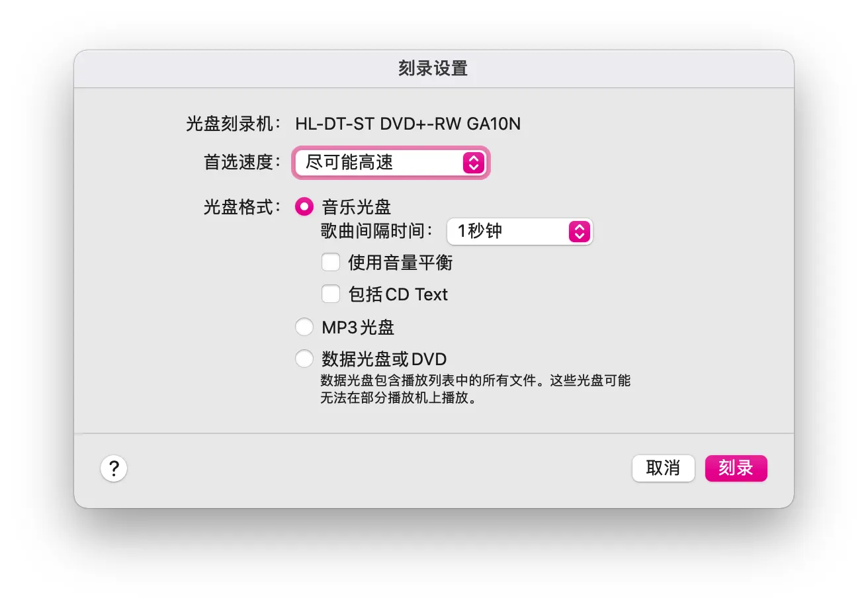This screenshot has height=606, width=868.
Task: Click the 首选速度 label text
Action: click(242, 163)
